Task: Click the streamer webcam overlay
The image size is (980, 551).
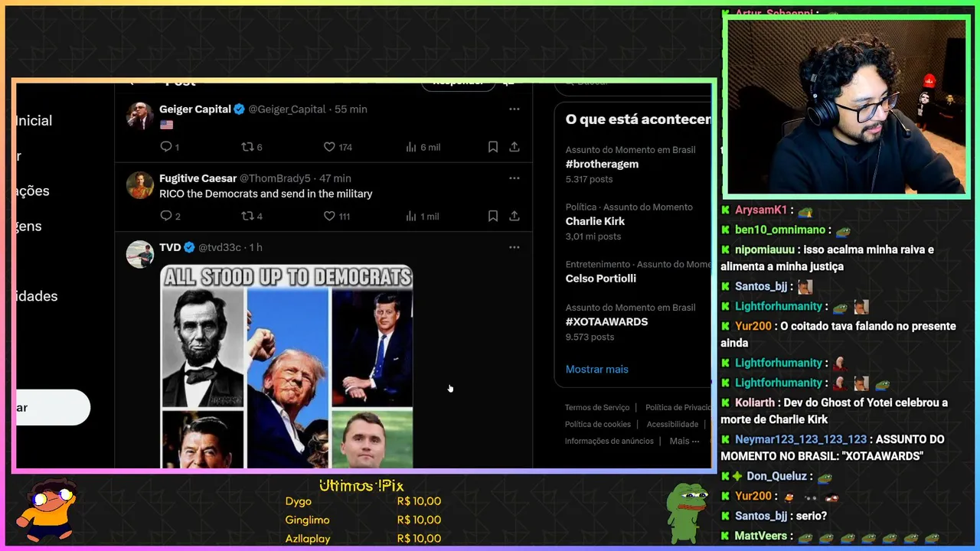Action: tap(846, 107)
